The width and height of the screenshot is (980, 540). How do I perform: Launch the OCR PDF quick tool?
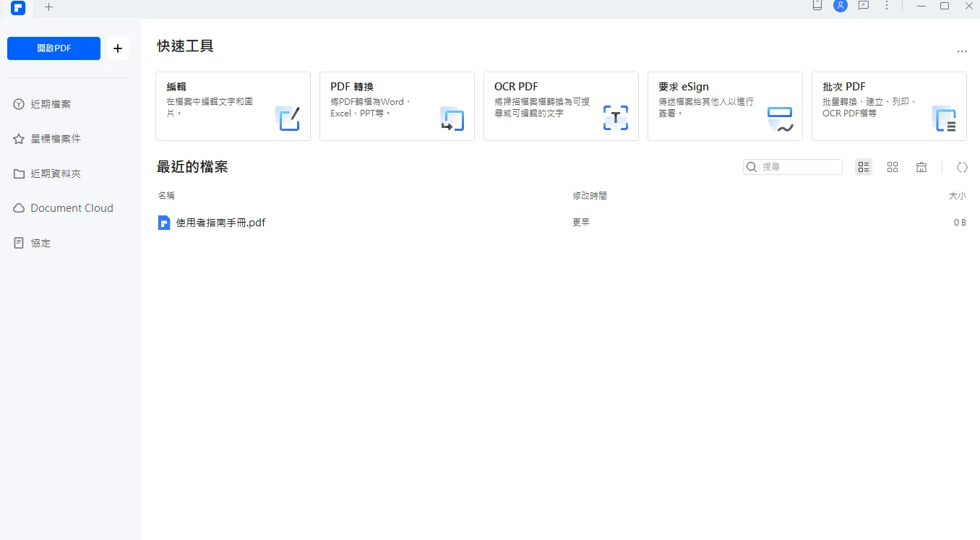click(x=561, y=106)
